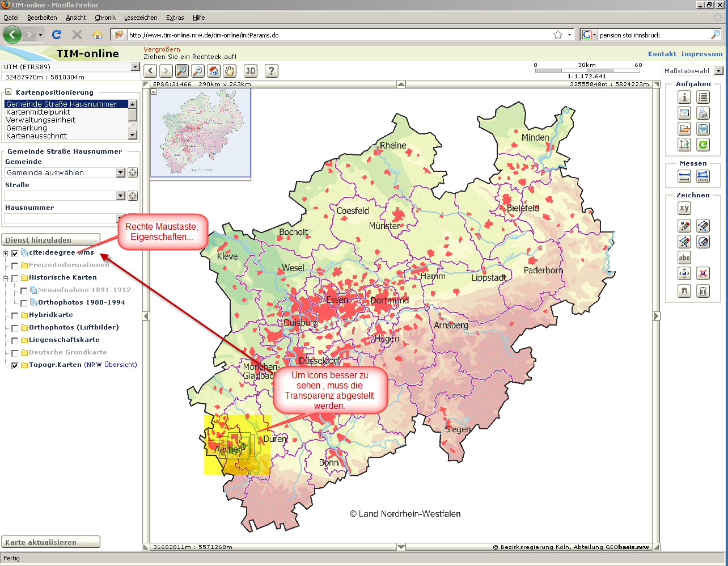
Task: Collapse the Historische Karten tree node
Action: tap(6, 278)
